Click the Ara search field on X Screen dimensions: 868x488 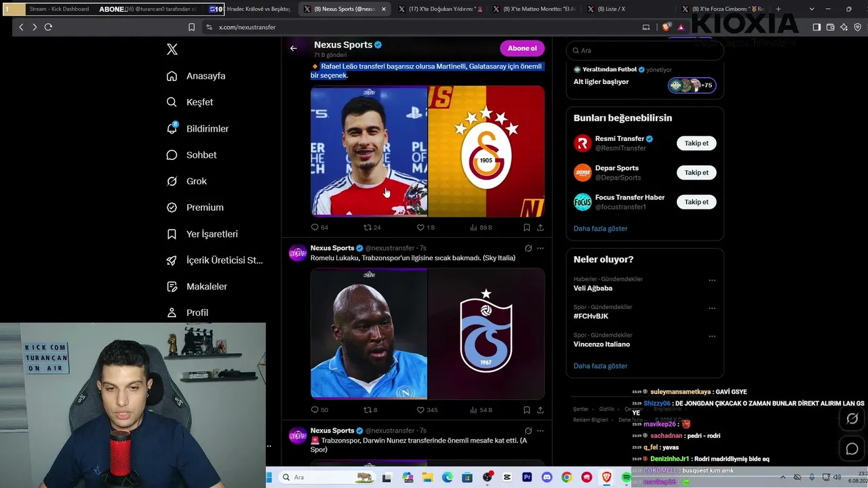click(645, 50)
